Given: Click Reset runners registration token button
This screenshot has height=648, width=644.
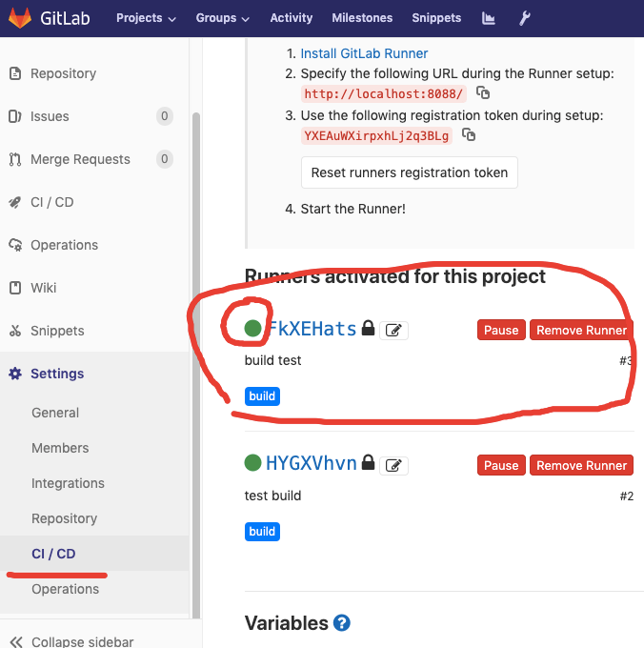Looking at the screenshot, I should [410, 172].
